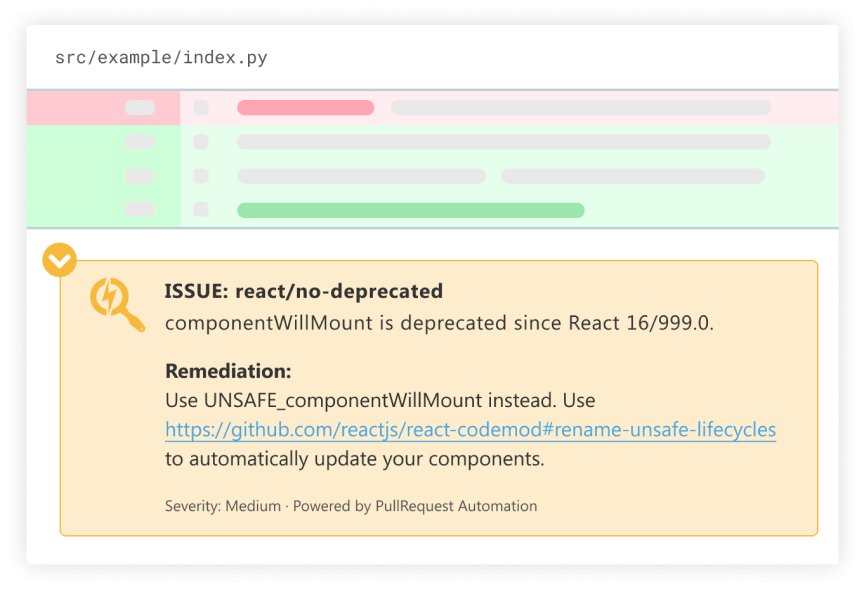Image resolution: width=864 pixels, height=590 pixels.
Task: Click the green highlighted added-code bar
Action: tap(411, 210)
